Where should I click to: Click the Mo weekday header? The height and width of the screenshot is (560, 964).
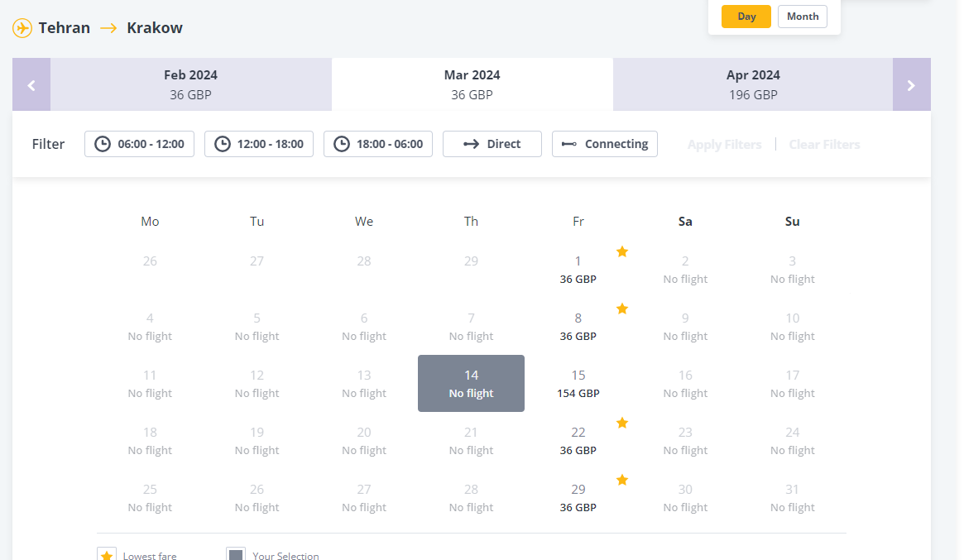coord(150,222)
